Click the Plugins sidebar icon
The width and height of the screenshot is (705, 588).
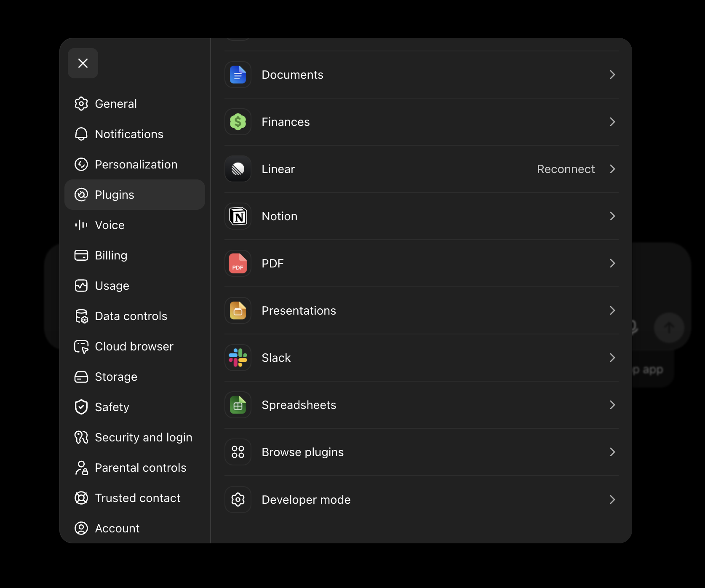(x=81, y=195)
